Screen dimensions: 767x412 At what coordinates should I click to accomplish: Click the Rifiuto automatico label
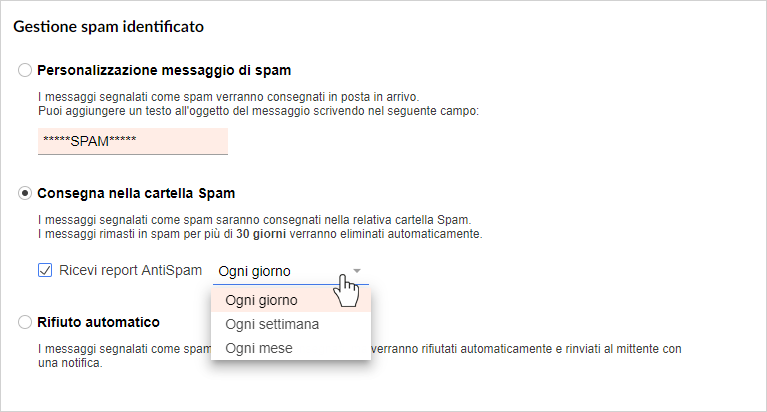click(x=99, y=322)
